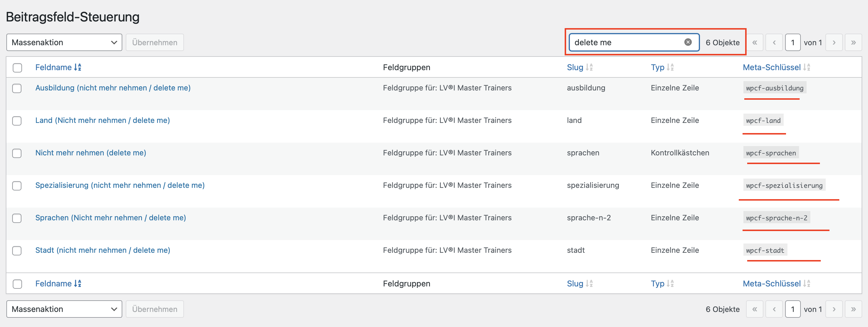Click the bottom Übernehmen button

[x=155, y=309]
